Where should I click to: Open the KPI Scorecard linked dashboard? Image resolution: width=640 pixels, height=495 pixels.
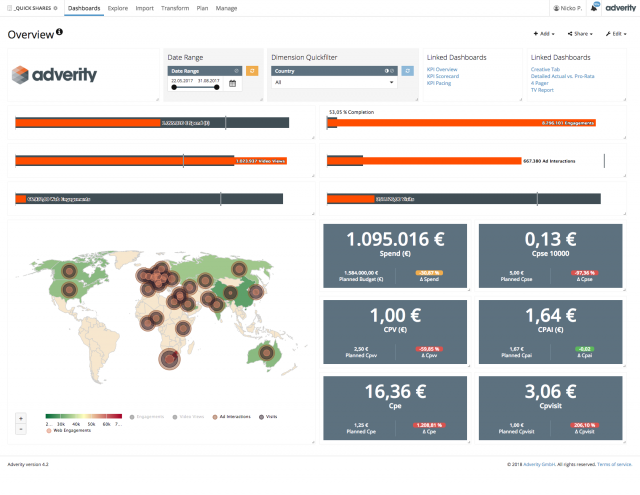coord(443,75)
